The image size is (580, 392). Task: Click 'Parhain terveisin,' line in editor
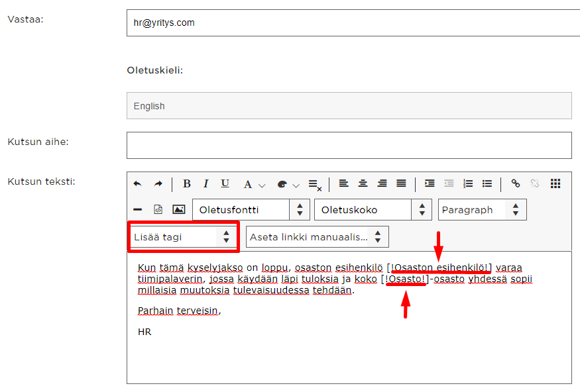pyautogui.click(x=180, y=311)
